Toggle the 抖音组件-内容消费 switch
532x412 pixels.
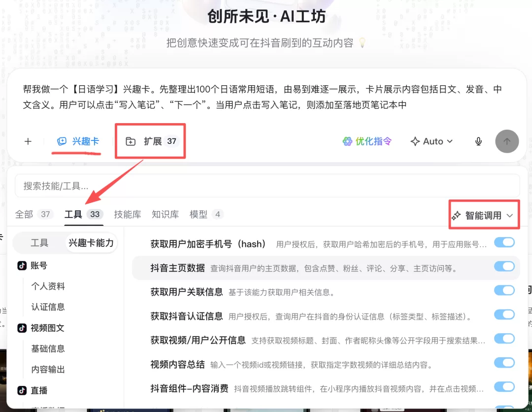(x=504, y=387)
